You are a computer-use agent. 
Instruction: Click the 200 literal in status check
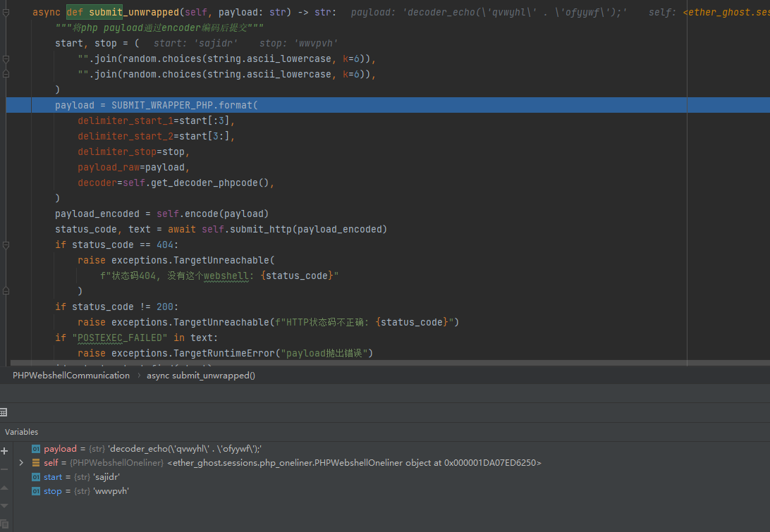[165, 307]
